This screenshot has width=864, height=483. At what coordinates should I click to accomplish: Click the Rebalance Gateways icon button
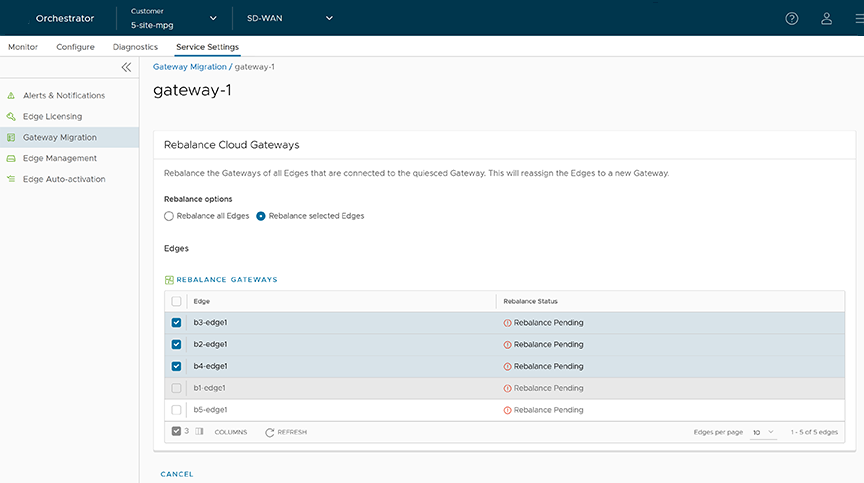(169, 280)
